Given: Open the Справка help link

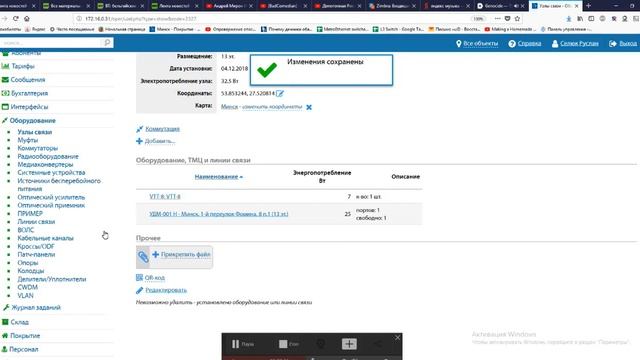Looking at the screenshot, I should click(x=525, y=43).
